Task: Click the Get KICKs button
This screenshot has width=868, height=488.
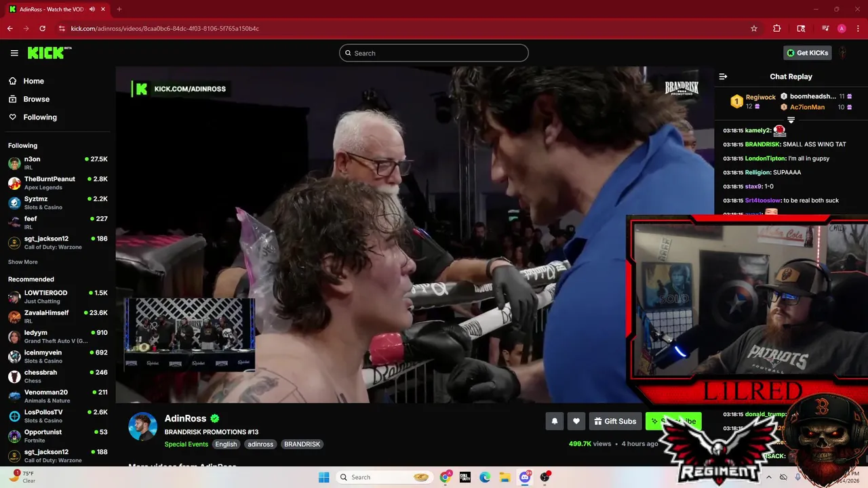Action: click(x=808, y=53)
